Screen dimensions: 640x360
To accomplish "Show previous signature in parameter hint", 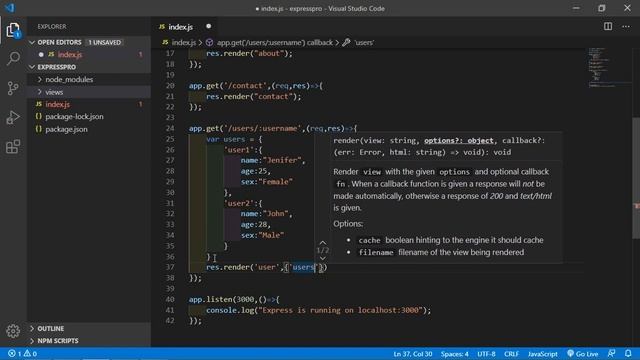I will (322, 243).
